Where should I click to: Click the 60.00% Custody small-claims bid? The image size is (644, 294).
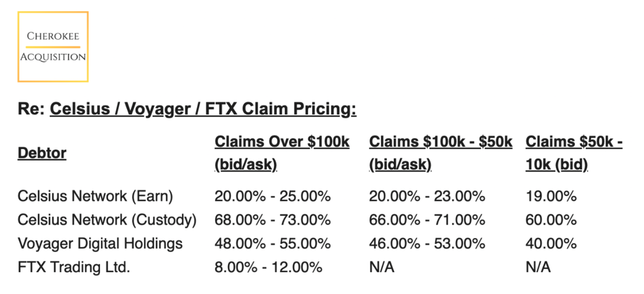point(551,220)
